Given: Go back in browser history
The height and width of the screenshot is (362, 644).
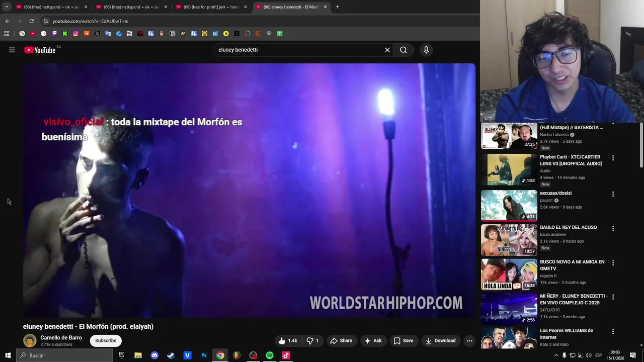Looking at the screenshot, I should pos(7,21).
